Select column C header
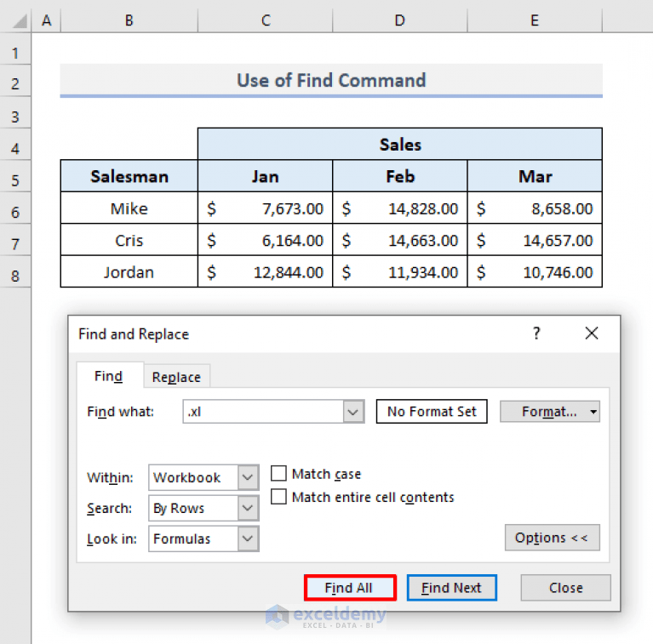Viewport: 653px width, 644px height. 266,20
